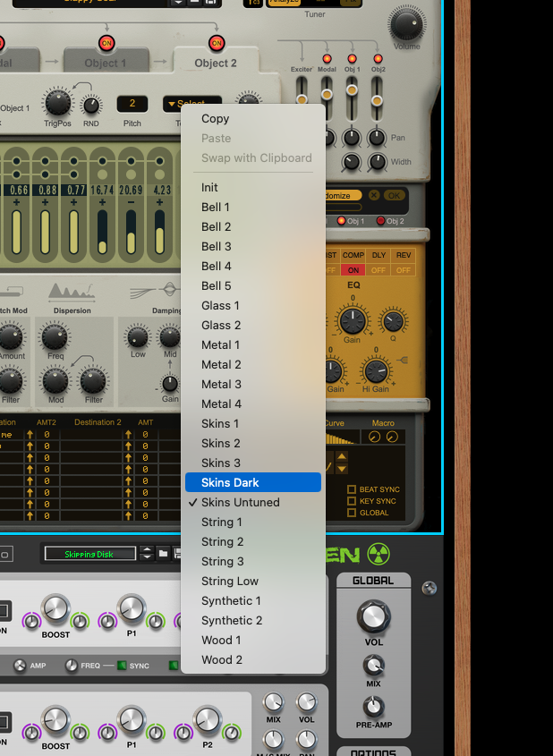Image resolution: width=553 pixels, height=756 pixels.
Task: Turn off the COMP effect switch
Action: [353, 270]
